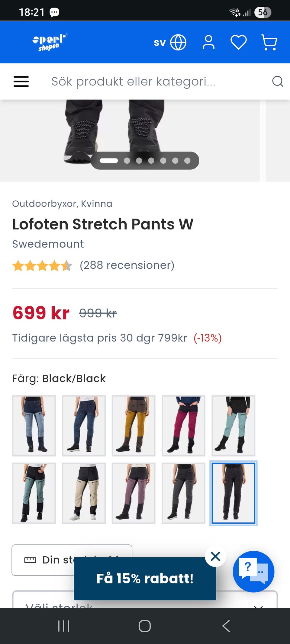Tap the search magnifier icon
Image resolution: width=290 pixels, height=644 pixels.
(x=277, y=82)
